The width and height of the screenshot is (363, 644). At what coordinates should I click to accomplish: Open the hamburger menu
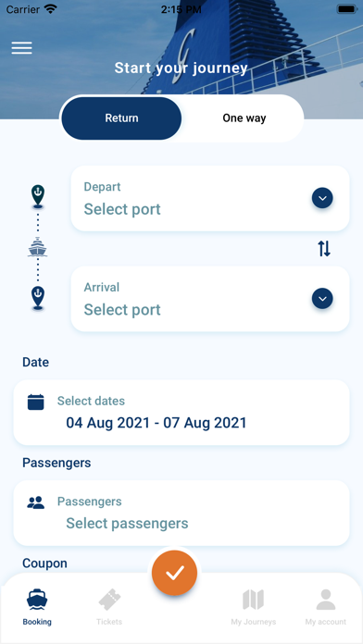[22, 48]
